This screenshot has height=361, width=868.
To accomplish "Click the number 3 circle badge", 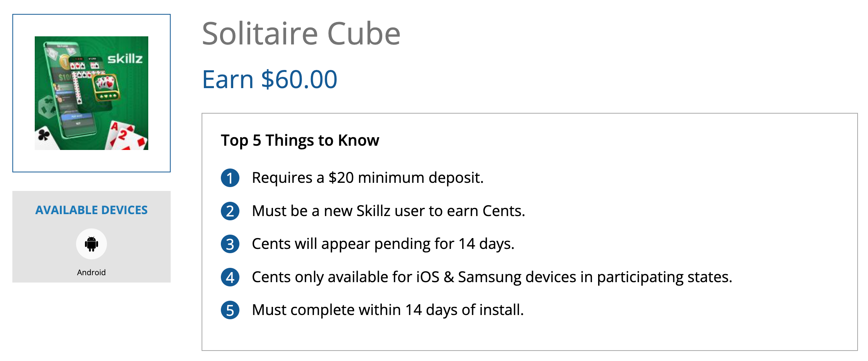I will 230,244.
